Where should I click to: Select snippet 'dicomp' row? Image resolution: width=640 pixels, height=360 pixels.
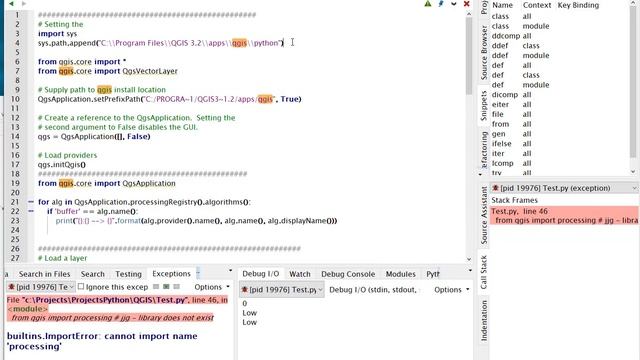[x=560, y=95]
